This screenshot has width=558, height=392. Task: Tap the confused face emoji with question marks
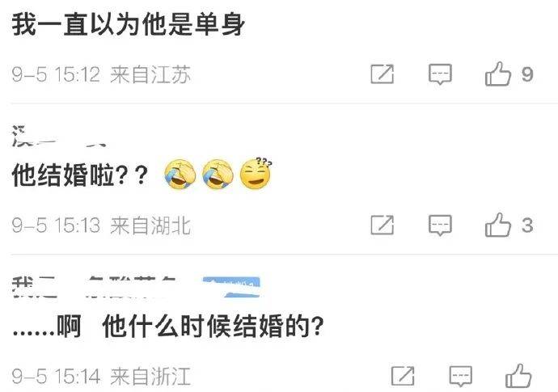(256, 173)
